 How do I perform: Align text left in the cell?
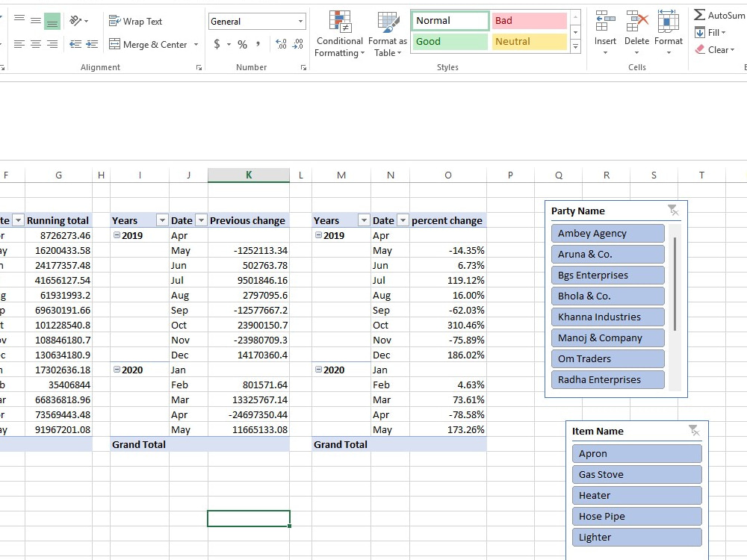[19, 44]
